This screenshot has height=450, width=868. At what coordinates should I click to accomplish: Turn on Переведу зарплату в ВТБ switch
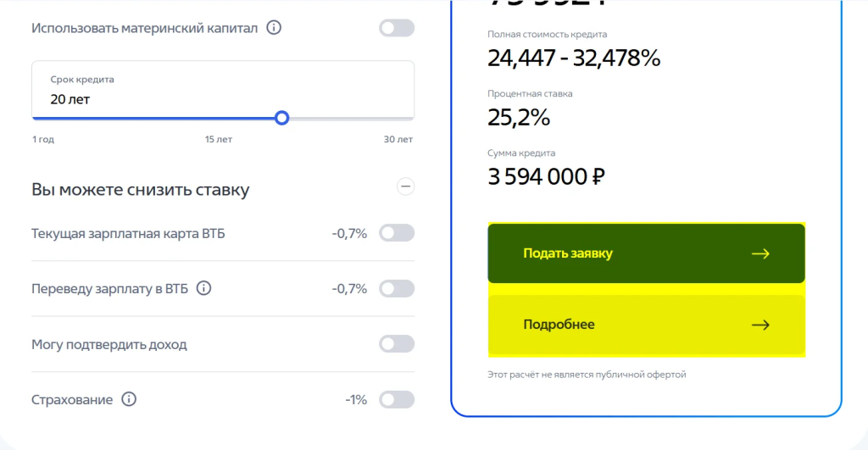(397, 288)
